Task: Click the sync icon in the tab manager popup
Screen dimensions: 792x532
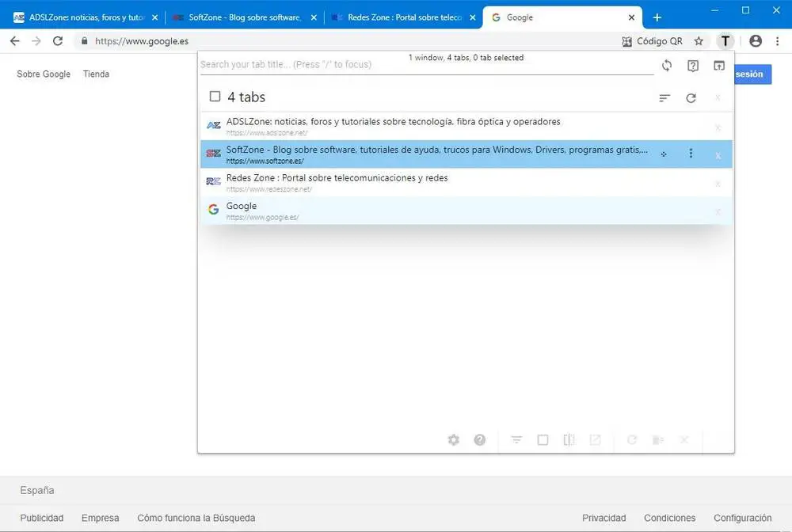Action: click(x=667, y=65)
